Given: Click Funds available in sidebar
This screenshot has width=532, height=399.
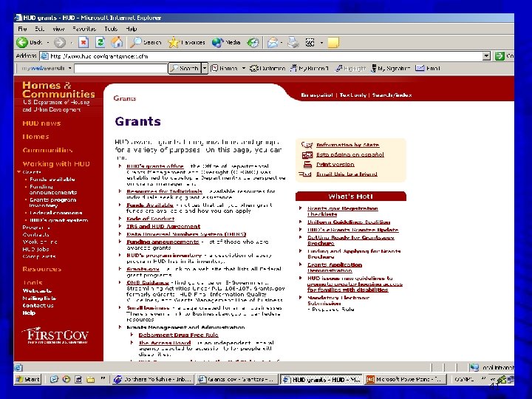Looking at the screenshot, I should pyautogui.click(x=52, y=179).
